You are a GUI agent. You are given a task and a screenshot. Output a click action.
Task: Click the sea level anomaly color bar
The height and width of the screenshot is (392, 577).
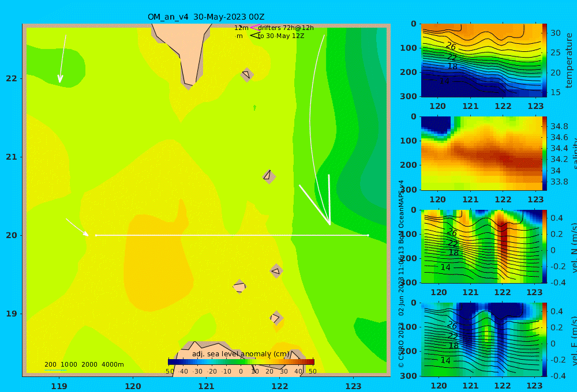[x=241, y=362]
